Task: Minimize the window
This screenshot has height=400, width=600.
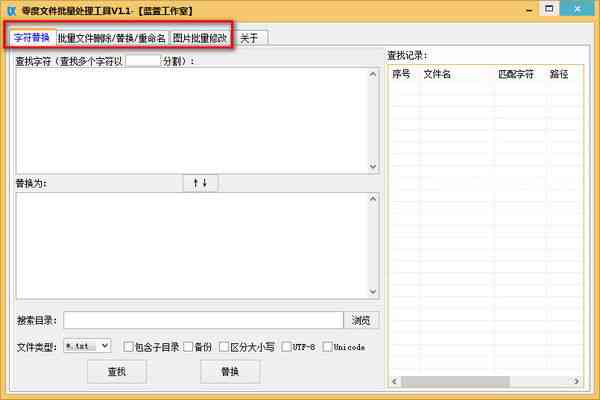Action: [530, 10]
